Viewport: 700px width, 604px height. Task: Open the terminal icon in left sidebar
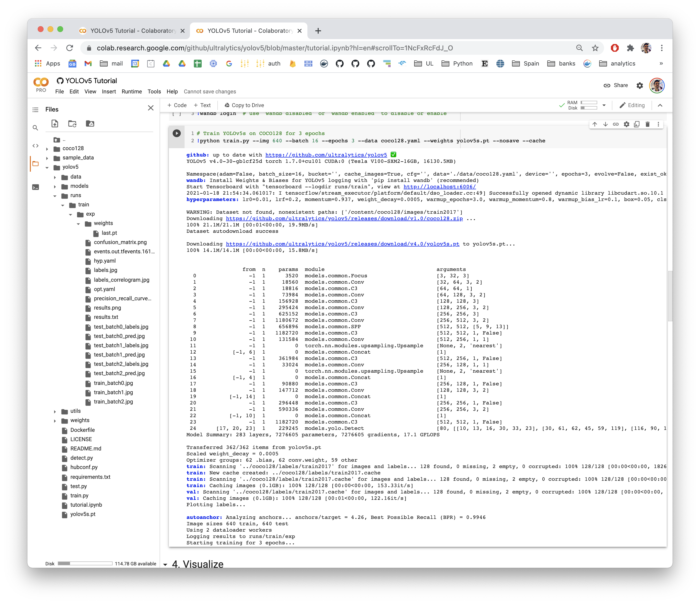click(x=35, y=187)
